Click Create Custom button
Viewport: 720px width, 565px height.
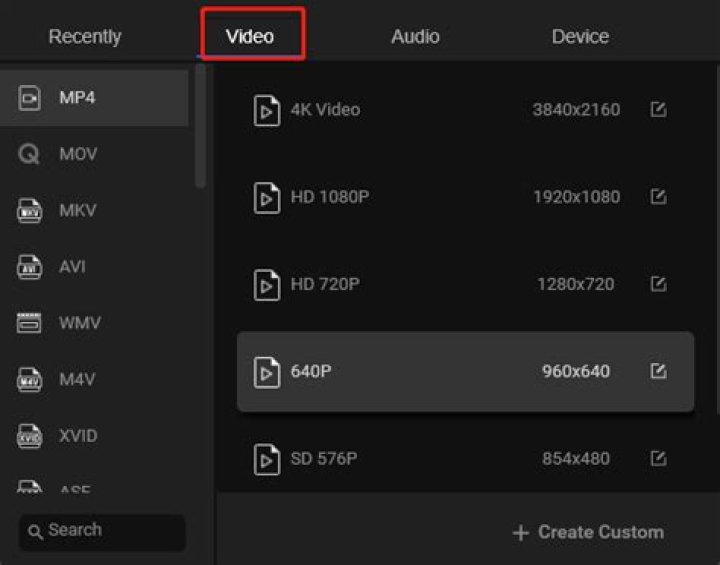pyautogui.click(x=588, y=532)
